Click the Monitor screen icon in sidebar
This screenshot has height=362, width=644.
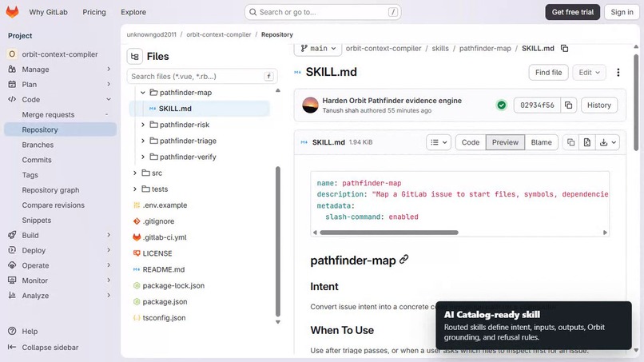[12, 280]
